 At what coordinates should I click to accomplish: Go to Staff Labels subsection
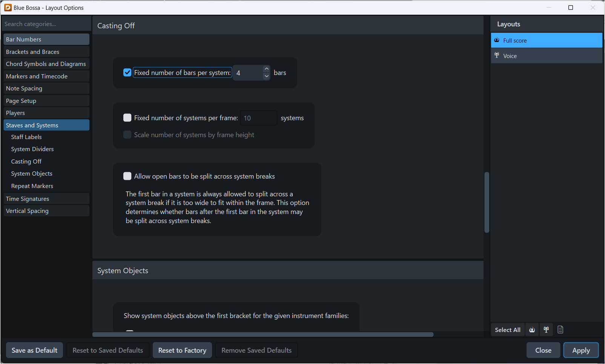[x=26, y=137]
